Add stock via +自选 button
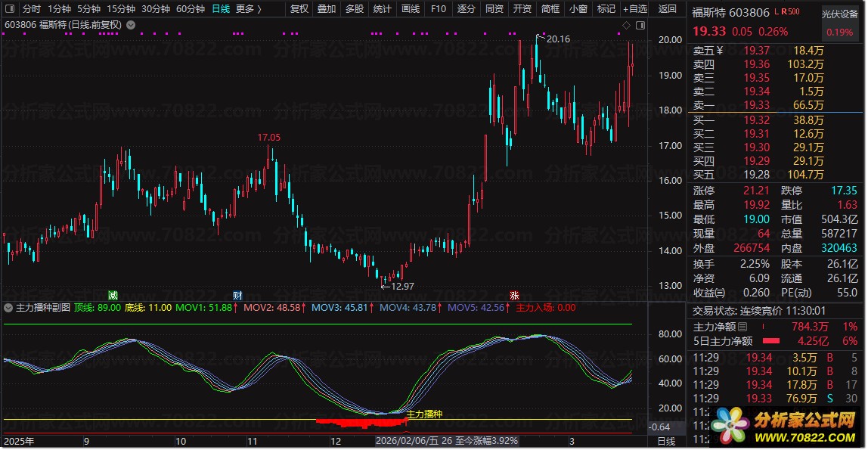The height and width of the screenshot is (450, 868). [634, 9]
